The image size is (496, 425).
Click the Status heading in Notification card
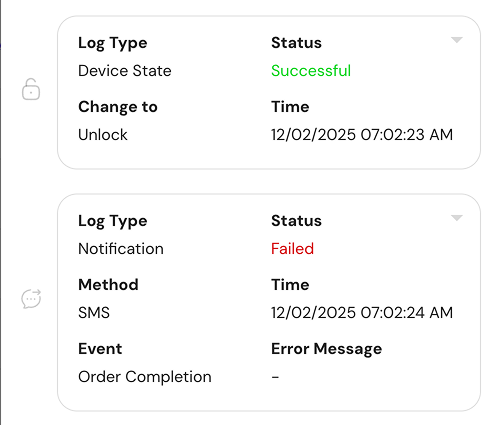(296, 221)
